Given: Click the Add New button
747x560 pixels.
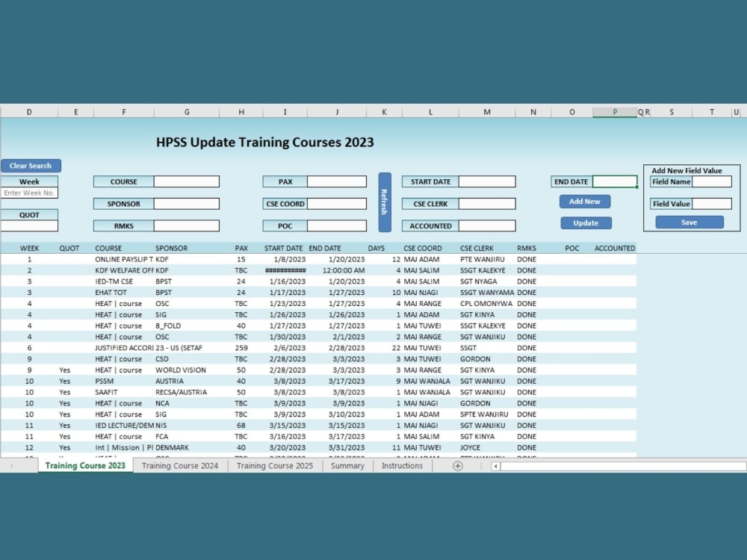Looking at the screenshot, I should coord(586,202).
